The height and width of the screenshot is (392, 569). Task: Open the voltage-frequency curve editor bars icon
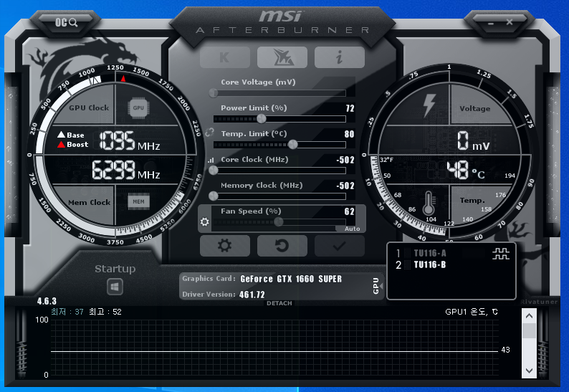[x=211, y=160]
